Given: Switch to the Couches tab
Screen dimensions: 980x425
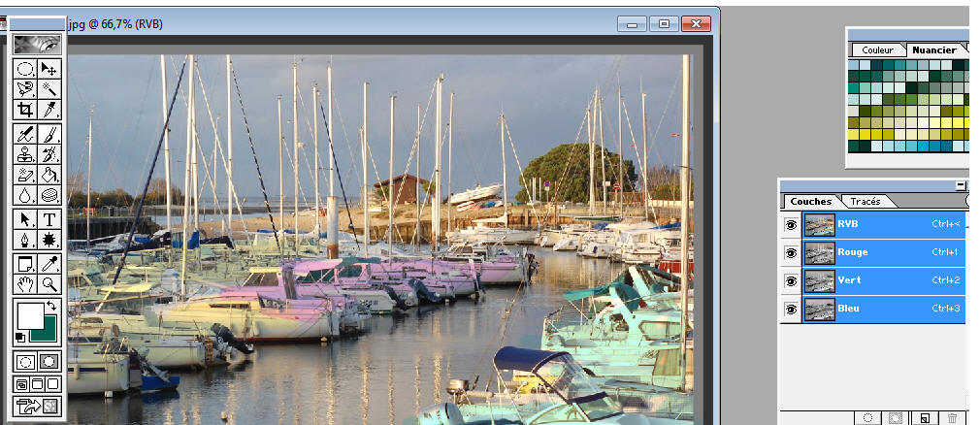Looking at the screenshot, I should [x=810, y=201].
